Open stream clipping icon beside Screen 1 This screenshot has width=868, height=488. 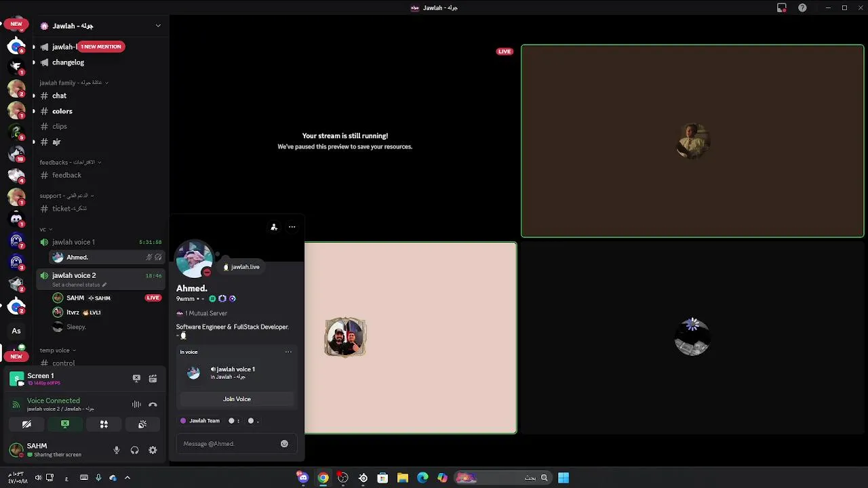tap(153, 378)
